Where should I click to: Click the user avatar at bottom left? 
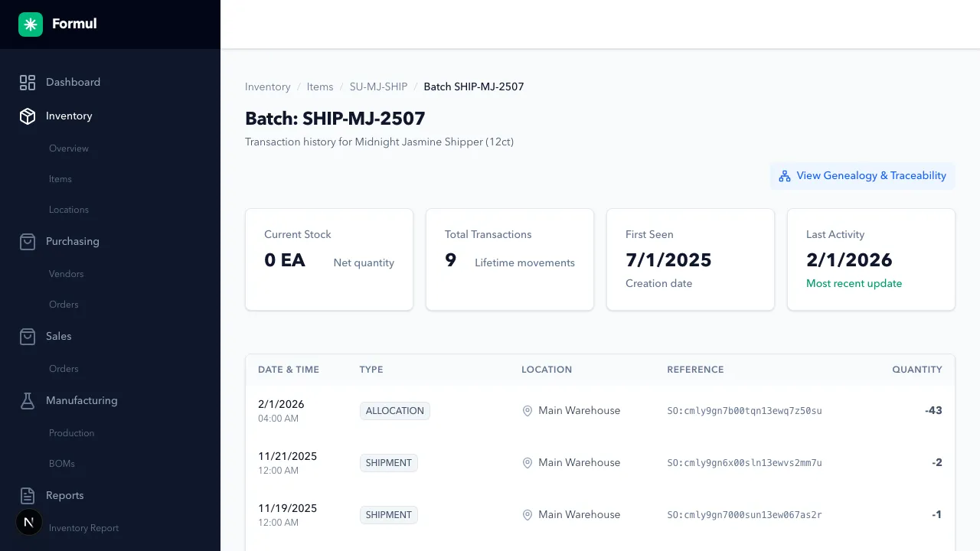click(x=28, y=522)
